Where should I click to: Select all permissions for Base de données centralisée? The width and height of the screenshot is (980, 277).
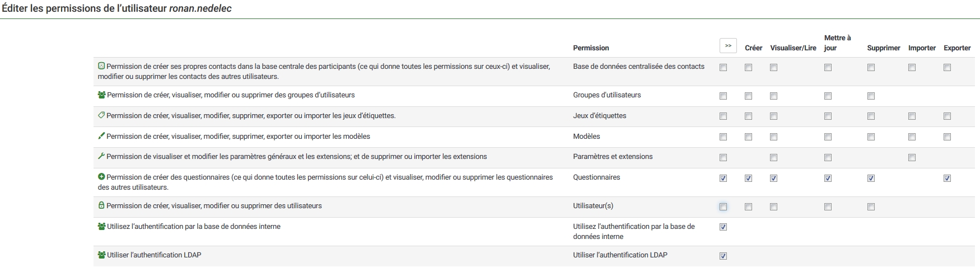coord(723,68)
